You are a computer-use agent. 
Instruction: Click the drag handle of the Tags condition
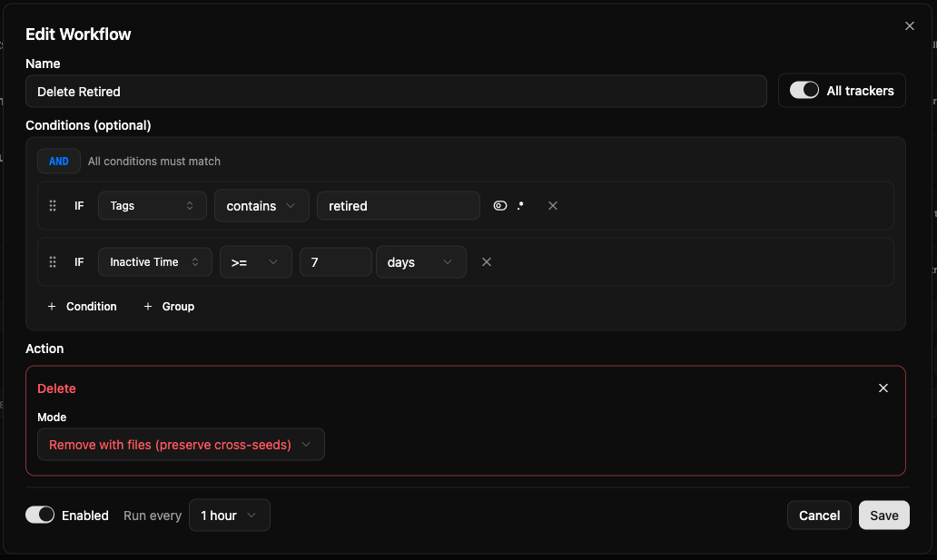pos(53,206)
